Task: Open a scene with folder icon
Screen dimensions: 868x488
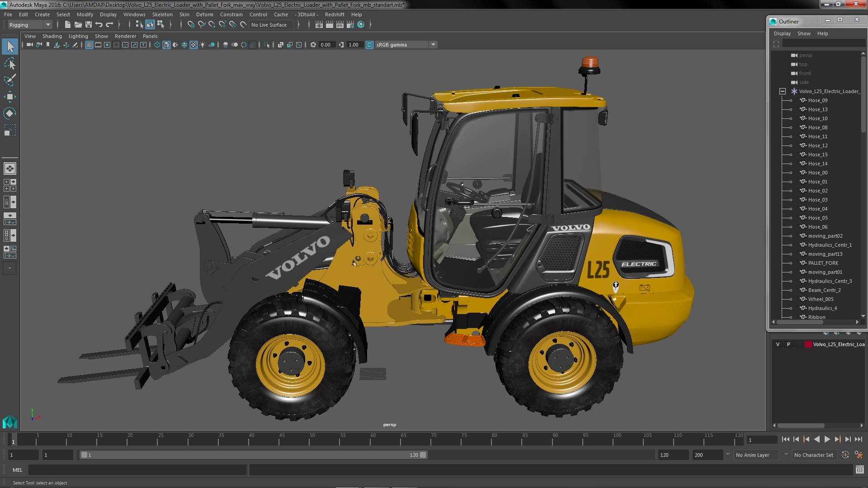Action: coord(78,25)
